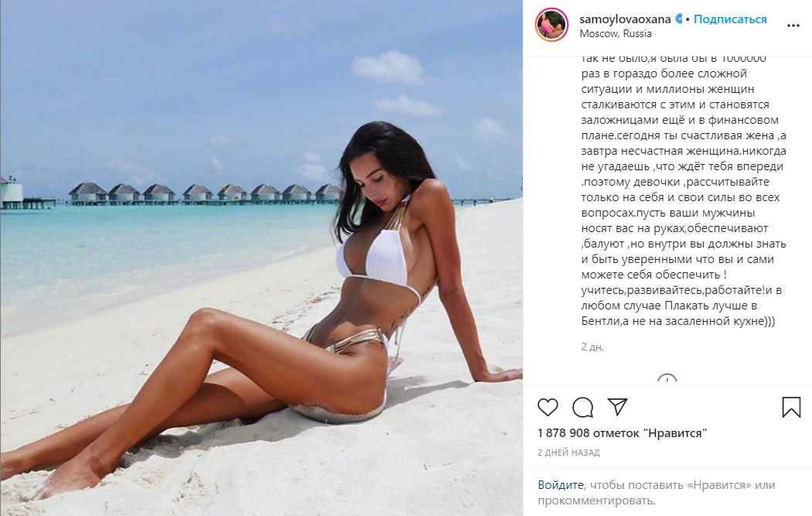View who liked via 1 878 908 отметок

coord(622,433)
